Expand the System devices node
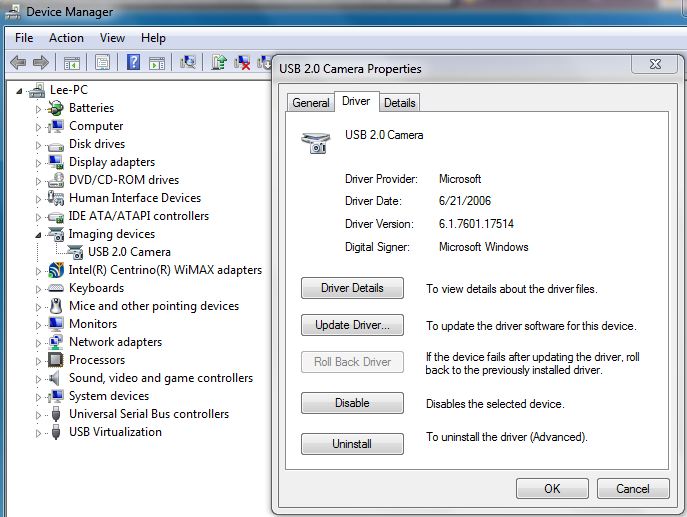Viewport: 687px width, 517px height. (x=38, y=397)
